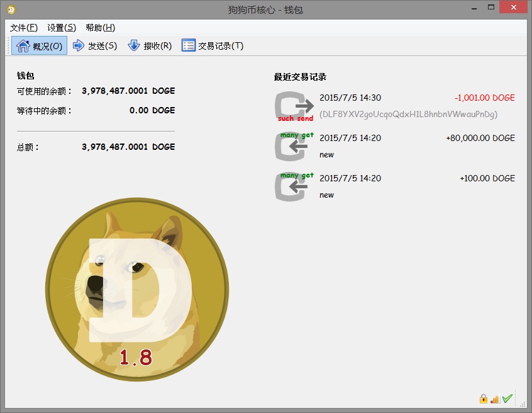Click the 等待中的余额 pending value 0.00 DOGE
Viewport: 532px width, 413px height.
coord(152,110)
